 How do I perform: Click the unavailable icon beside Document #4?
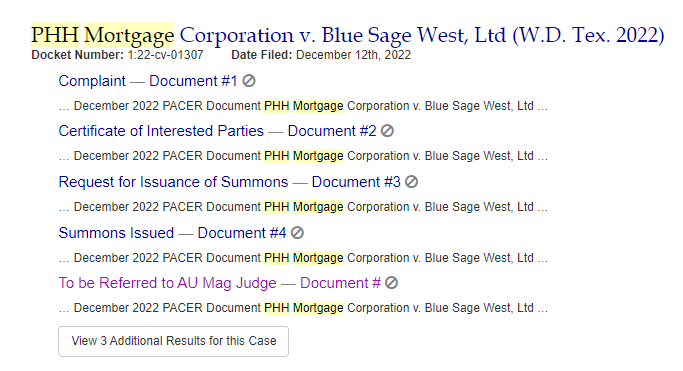(297, 233)
